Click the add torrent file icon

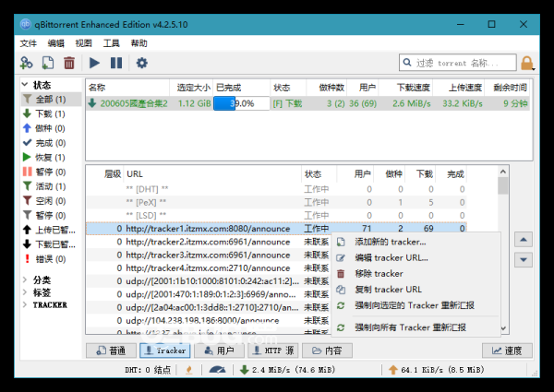(48, 63)
